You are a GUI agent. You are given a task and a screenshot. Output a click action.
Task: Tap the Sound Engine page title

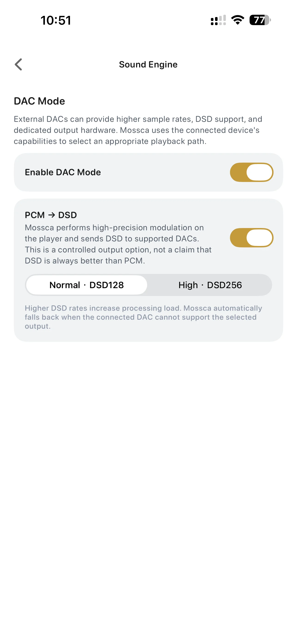[148, 64]
